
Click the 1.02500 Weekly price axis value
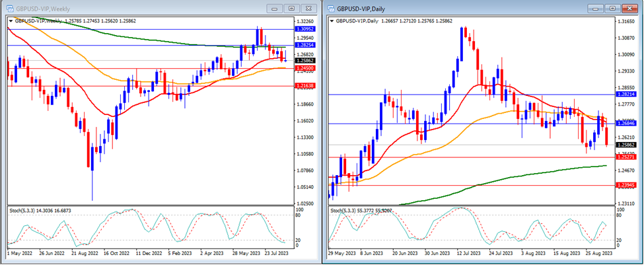click(x=304, y=204)
